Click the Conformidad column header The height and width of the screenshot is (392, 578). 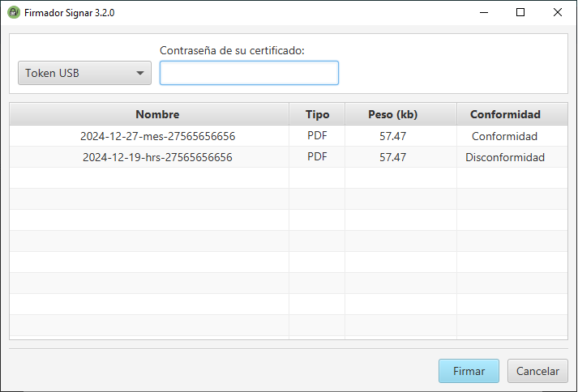click(x=512, y=114)
